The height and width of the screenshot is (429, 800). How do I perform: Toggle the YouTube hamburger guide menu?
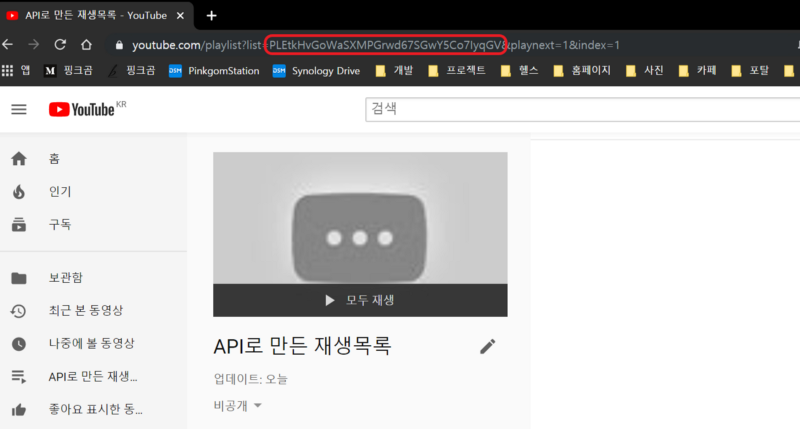(x=19, y=109)
